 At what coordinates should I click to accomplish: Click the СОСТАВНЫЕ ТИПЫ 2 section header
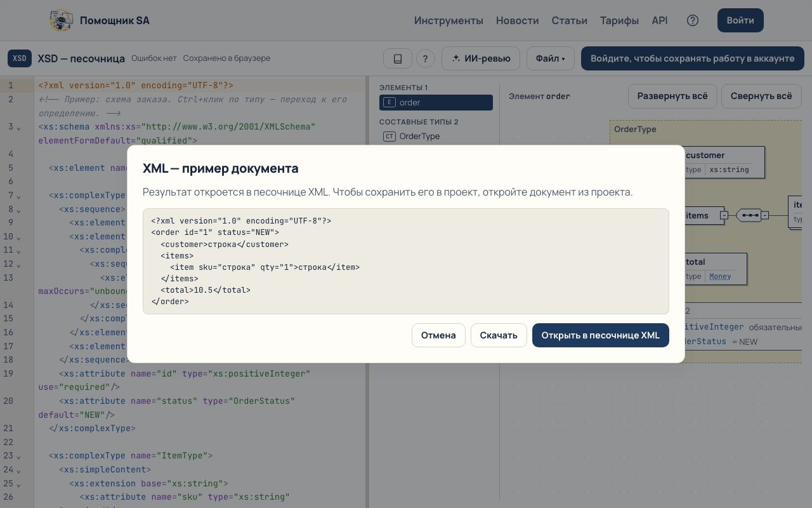[x=419, y=122]
